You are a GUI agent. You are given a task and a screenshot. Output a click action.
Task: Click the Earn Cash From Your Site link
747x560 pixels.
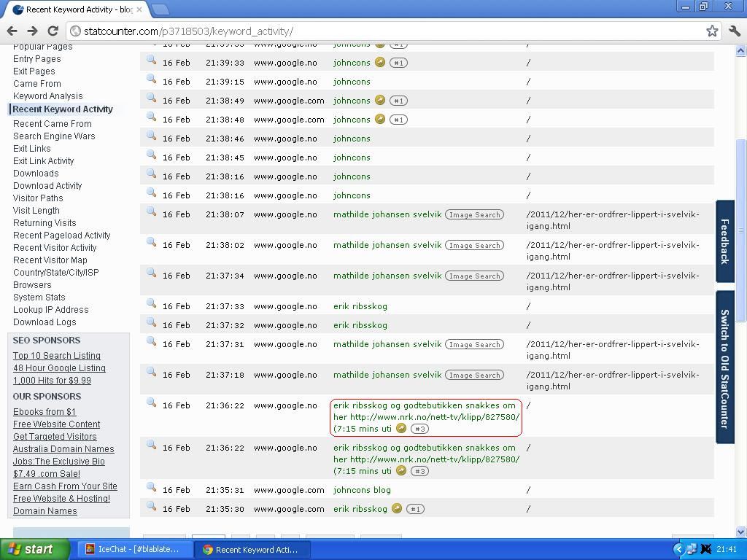point(65,486)
